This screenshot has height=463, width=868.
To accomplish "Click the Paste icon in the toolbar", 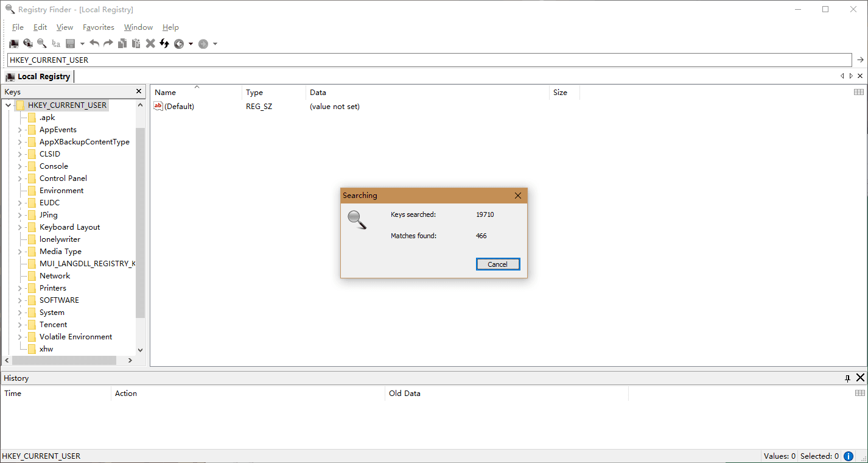I will pyautogui.click(x=135, y=43).
